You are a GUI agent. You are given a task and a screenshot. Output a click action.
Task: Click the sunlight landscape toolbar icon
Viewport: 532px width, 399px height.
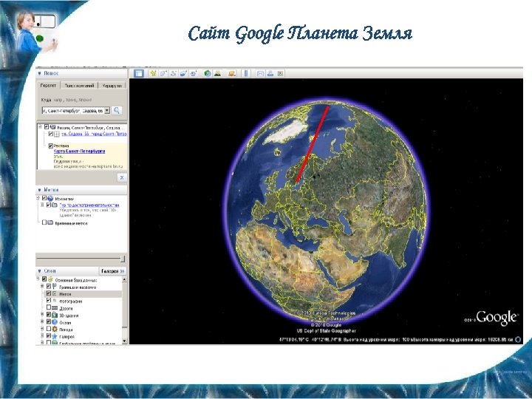[x=217, y=73]
